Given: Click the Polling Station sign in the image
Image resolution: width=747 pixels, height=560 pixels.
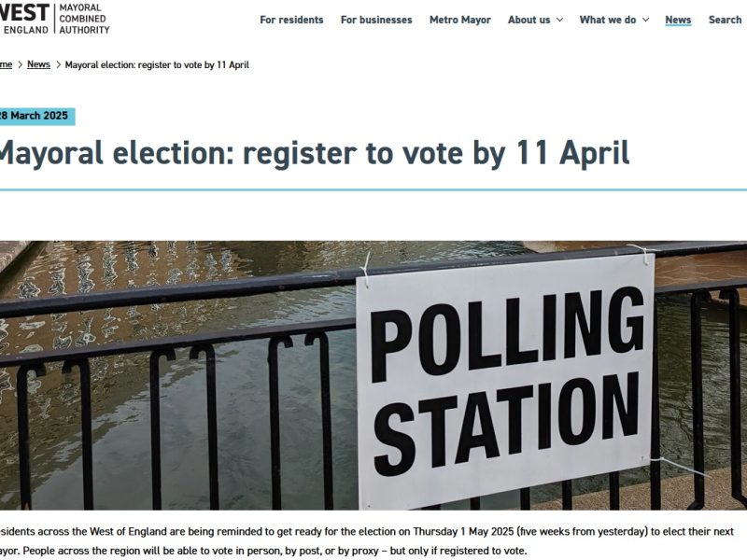Looking at the screenshot, I should 506,381.
